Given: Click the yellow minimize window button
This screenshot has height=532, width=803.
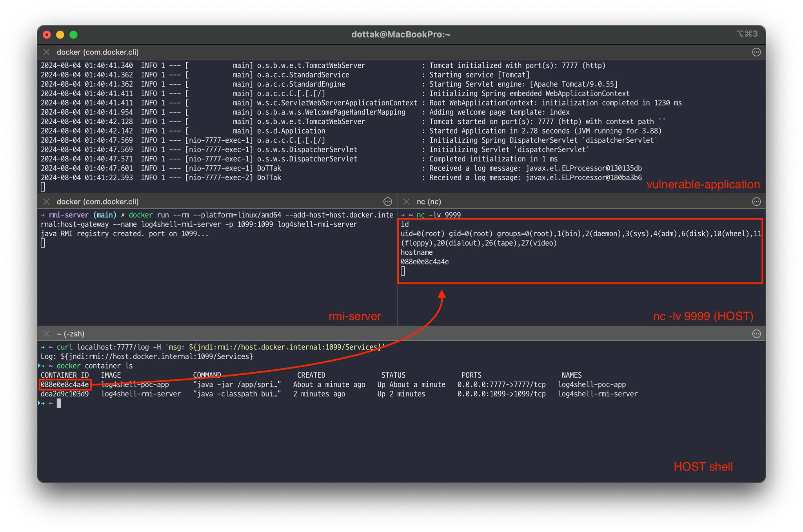Looking at the screenshot, I should click(x=60, y=35).
